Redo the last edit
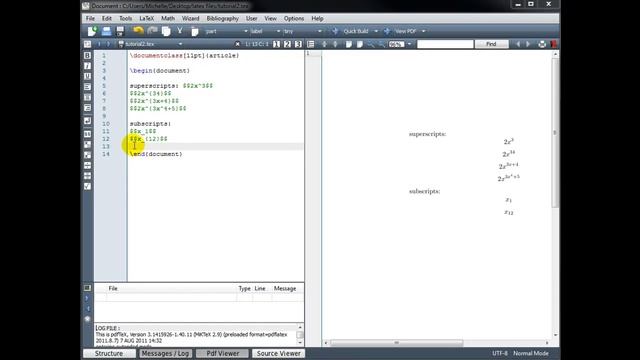This screenshot has height=360, width=640. point(152,31)
